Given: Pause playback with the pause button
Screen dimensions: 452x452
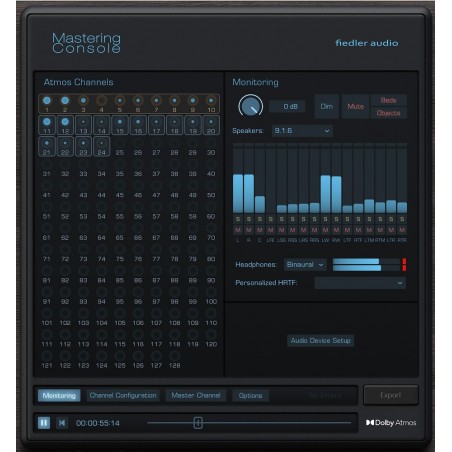Looking at the screenshot, I should click(x=44, y=423).
